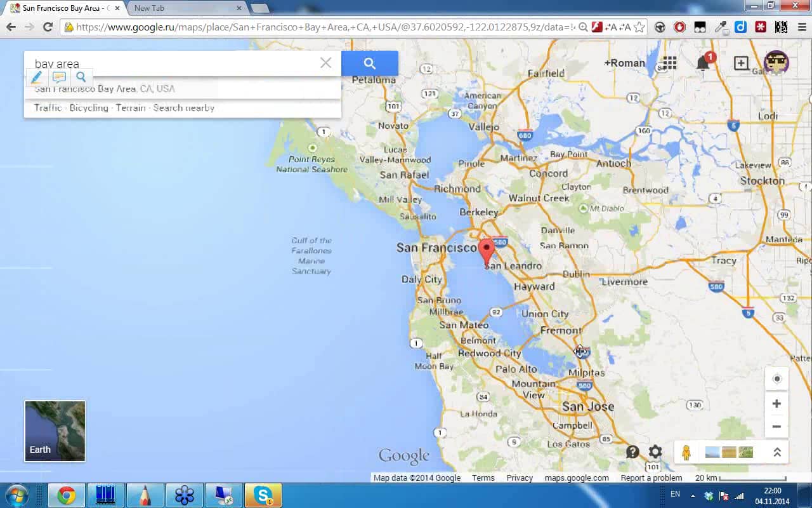Open the Google apps grid
Viewport: 812px width, 508px height.
point(670,63)
